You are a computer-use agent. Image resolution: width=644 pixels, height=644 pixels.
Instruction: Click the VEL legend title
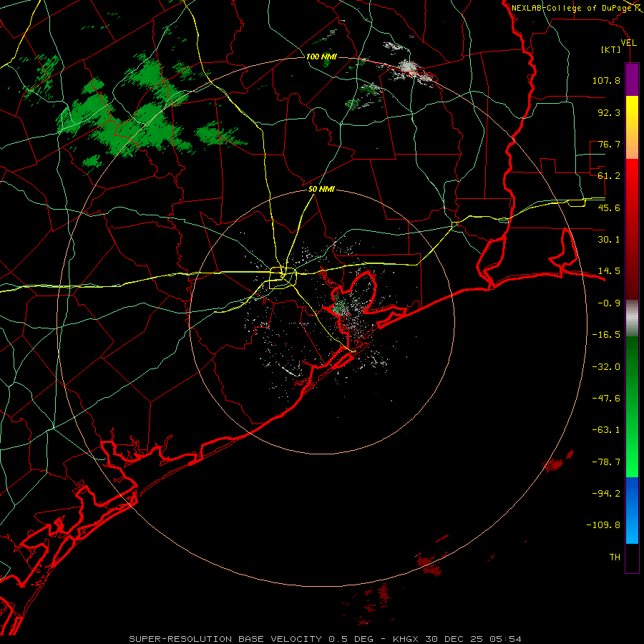pyautogui.click(x=628, y=43)
